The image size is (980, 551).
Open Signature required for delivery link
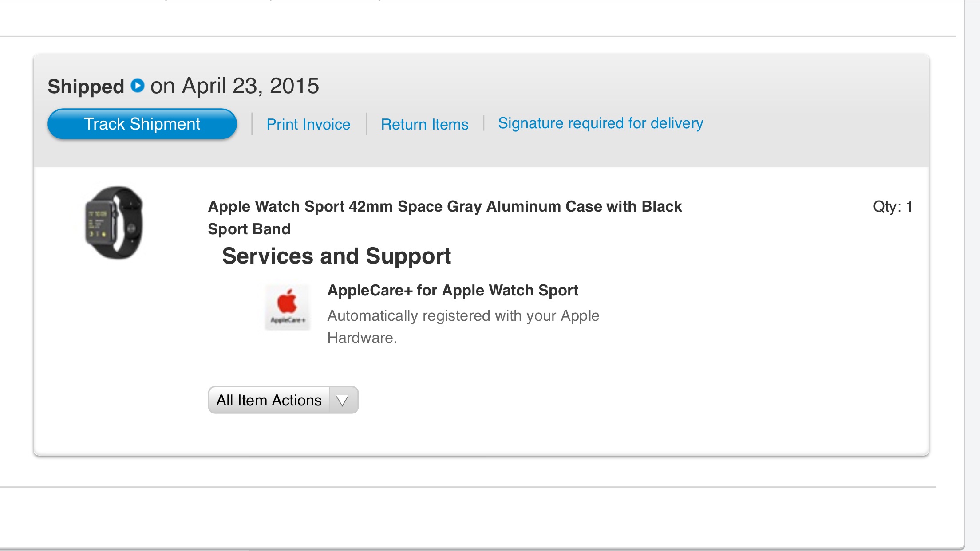point(601,123)
